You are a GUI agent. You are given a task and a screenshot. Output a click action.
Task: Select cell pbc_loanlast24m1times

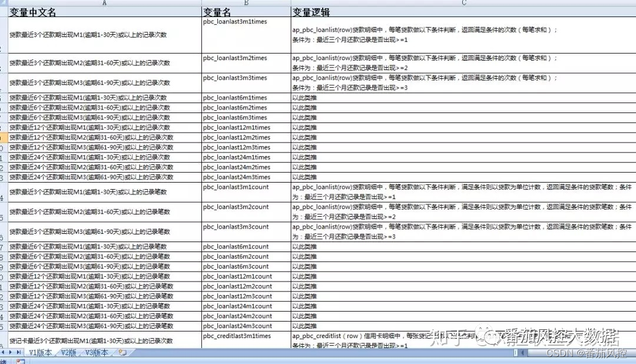tap(246, 157)
